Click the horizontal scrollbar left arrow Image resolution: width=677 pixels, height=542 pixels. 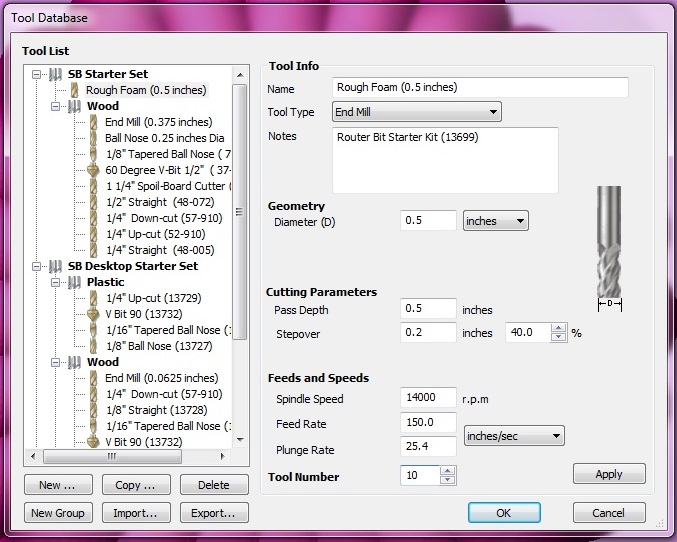click(x=34, y=456)
